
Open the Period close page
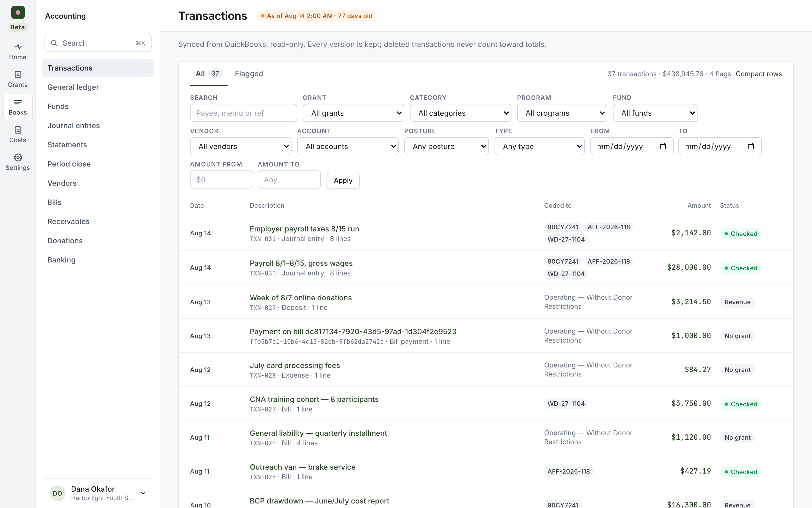(x=98, y=164)
